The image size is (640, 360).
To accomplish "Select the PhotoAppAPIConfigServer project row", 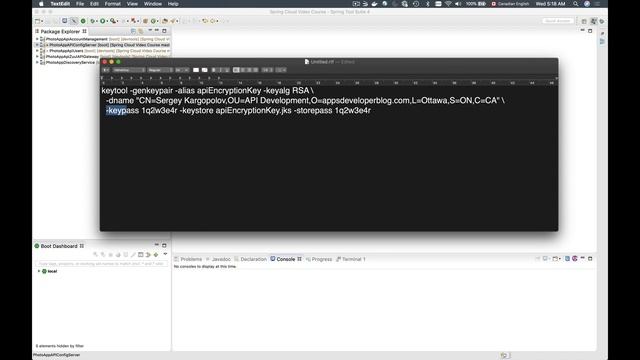I will (x=102, y=45).
